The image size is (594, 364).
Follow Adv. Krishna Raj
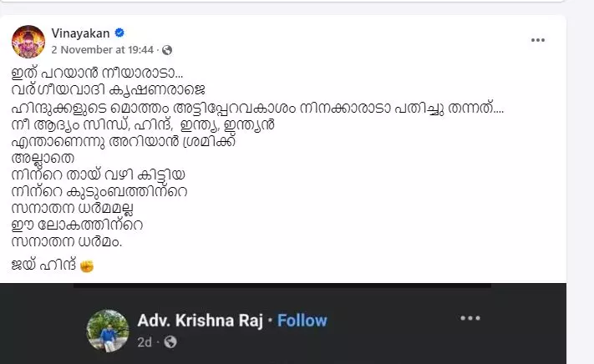[302, 320]
